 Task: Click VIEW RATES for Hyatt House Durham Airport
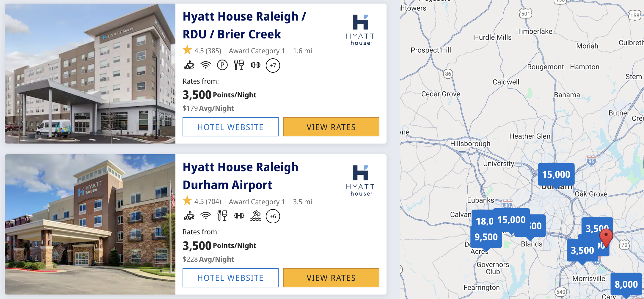tap(331, 278)
